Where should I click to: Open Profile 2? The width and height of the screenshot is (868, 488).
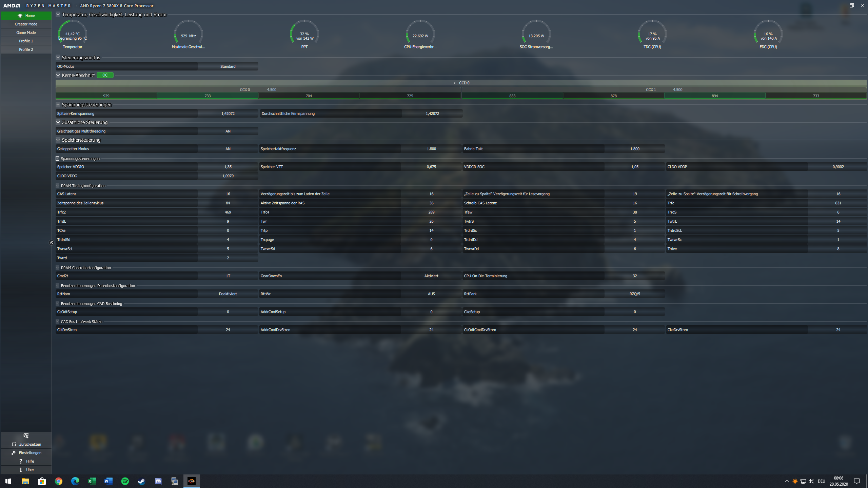click(x=26, y=49)
